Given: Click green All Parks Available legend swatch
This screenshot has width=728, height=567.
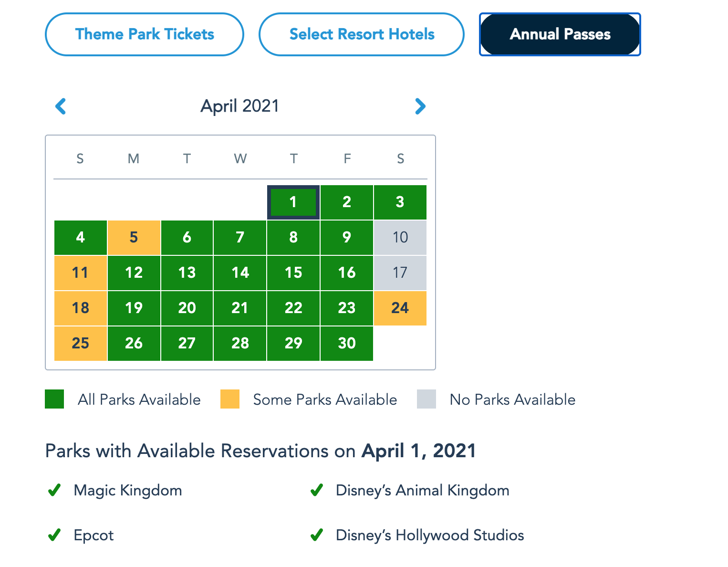Looking at the screenshot, I should point(54,399).
